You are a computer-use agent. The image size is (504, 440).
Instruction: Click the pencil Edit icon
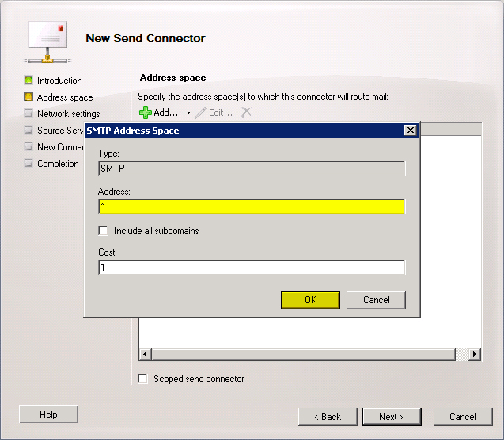click(201, 112)
